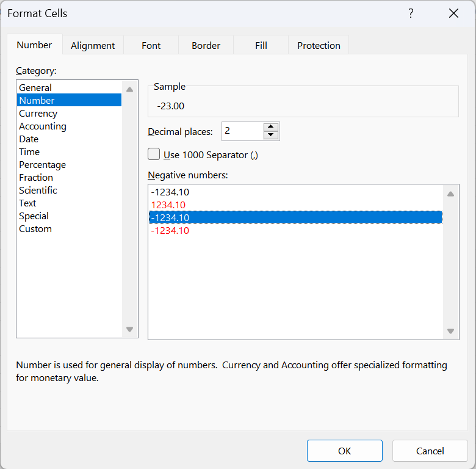Select highlighted -1234.10 negative format
This screenshot has height=469, width=476.
[295, 217]
